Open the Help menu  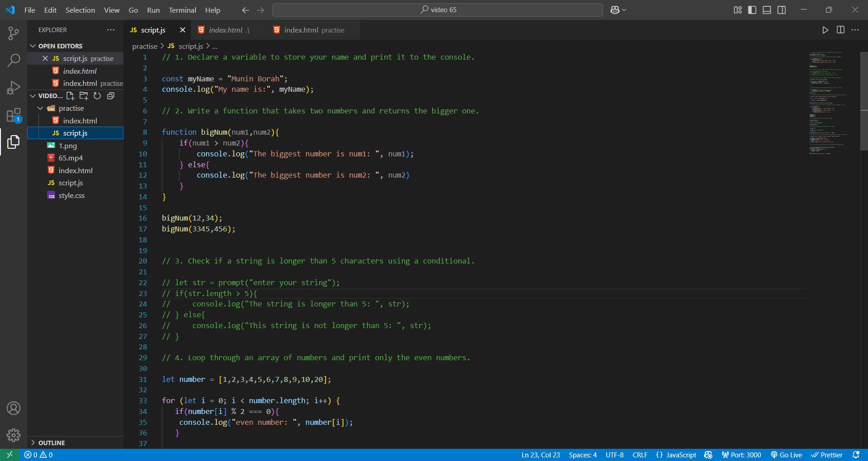(x=212, y=10)
